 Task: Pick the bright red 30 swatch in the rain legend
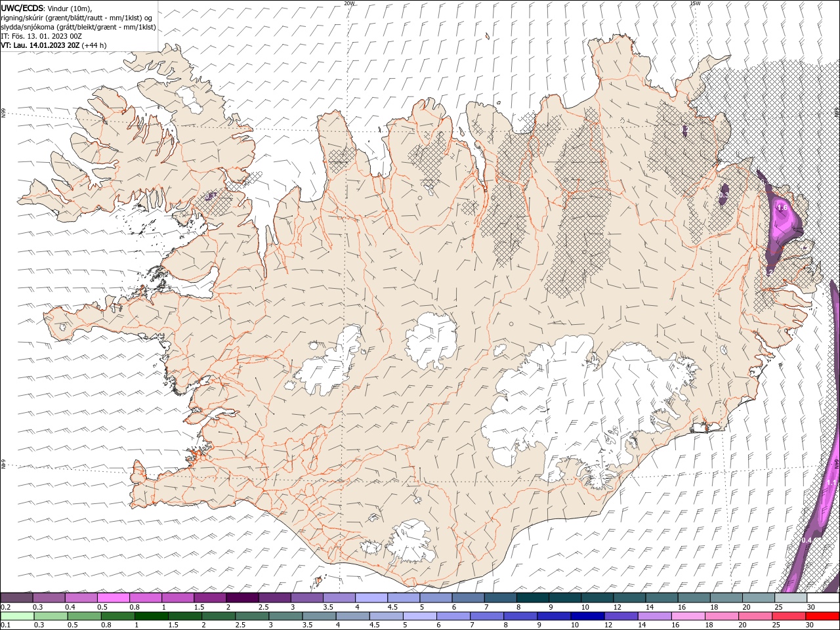click(x=822, y=616)
